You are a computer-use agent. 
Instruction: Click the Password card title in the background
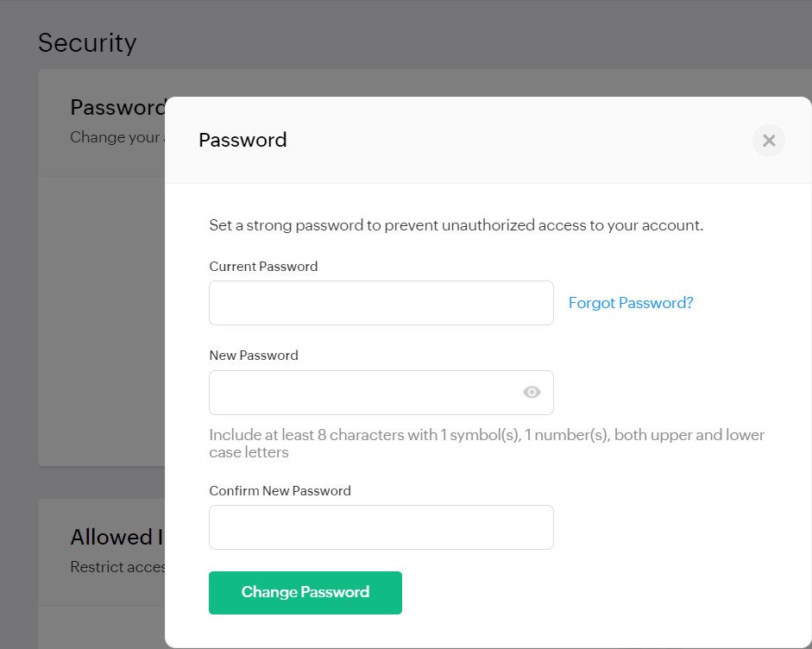116,107
